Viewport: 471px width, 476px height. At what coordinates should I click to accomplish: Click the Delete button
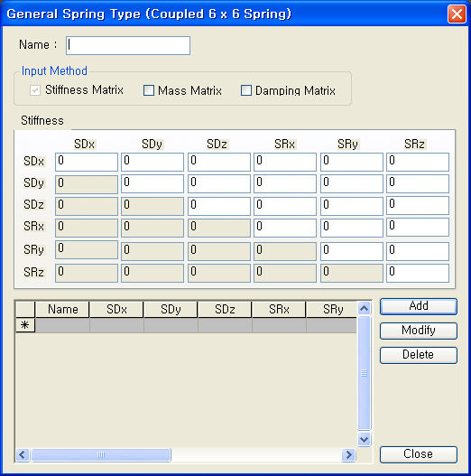point(419,355)
